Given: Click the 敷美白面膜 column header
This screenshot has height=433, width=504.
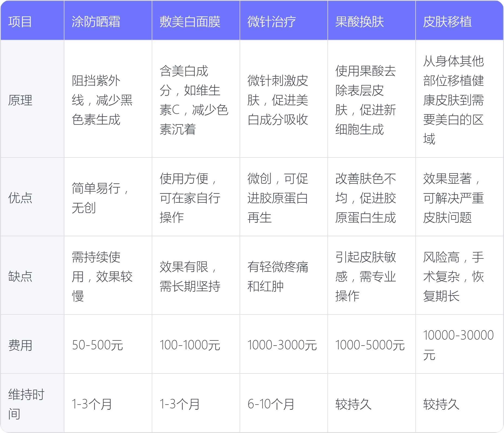Looking at the screenshot, I should coord(190,22).
